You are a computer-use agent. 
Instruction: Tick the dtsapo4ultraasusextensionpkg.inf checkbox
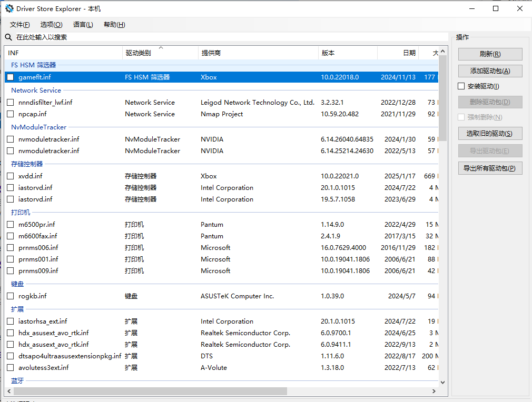(11, 356)
